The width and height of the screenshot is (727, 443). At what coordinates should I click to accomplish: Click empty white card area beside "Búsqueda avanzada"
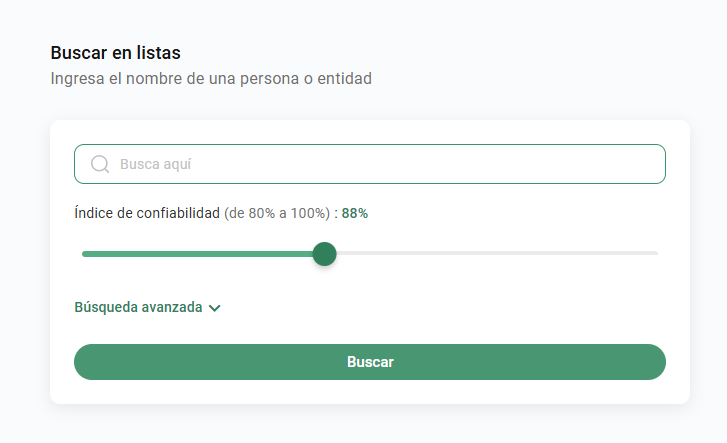[x=450, y=308]
